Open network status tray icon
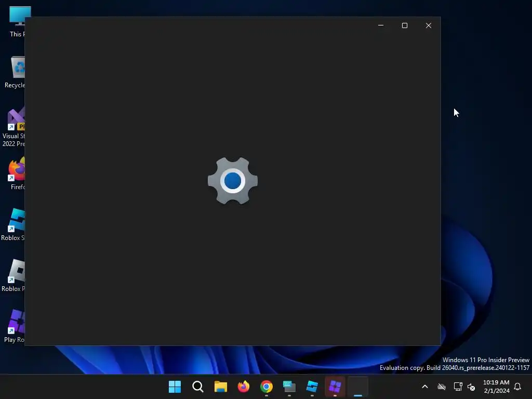This screenshot has height=399, width=532. click(x=458, y=387)
